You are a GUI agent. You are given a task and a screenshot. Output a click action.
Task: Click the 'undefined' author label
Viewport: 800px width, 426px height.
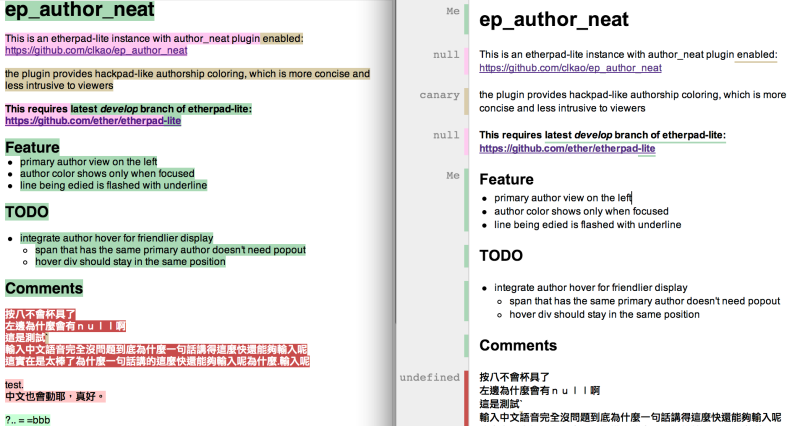click(430, 378)
